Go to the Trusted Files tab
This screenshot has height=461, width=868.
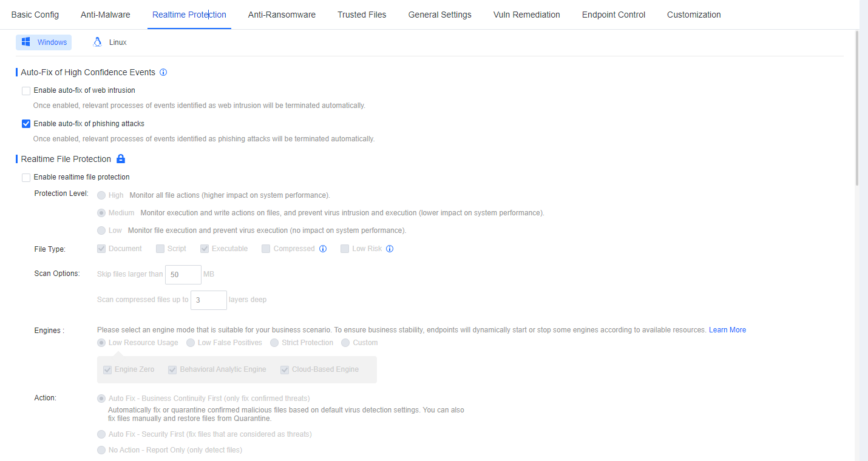click(x=362, y=15)
